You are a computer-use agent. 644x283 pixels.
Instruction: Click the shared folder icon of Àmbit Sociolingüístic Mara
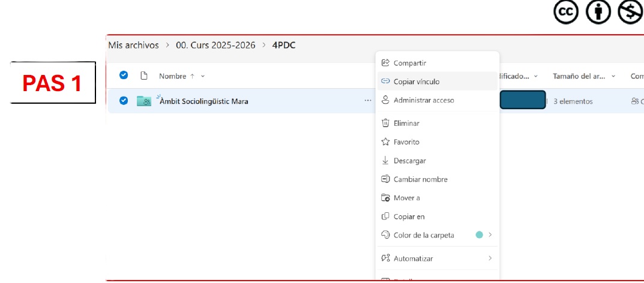(144, 101)
